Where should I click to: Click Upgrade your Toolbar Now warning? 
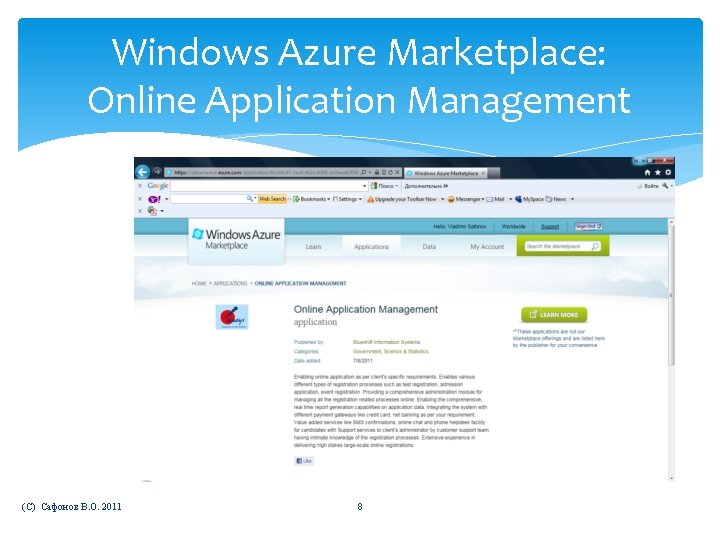pos(401,199)
